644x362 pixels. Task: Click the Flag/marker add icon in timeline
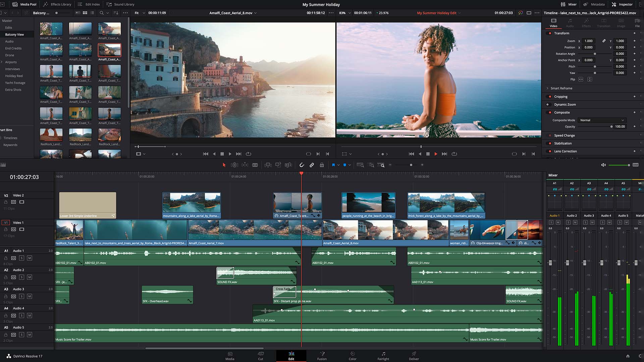(333, 165)
